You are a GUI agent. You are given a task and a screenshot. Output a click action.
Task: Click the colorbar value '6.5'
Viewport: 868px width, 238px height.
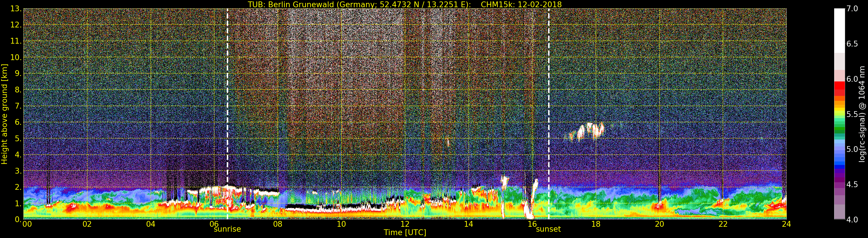coord(852,44)
